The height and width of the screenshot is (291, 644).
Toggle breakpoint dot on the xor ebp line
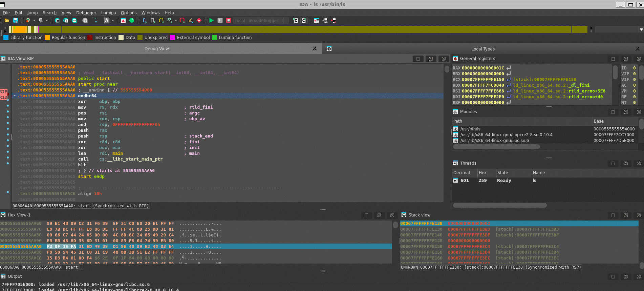pyautogui.click(x=8, y=100)
